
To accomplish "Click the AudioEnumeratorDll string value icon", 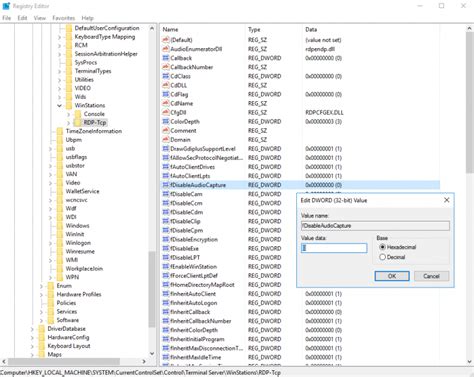I will tap(165, 49).
